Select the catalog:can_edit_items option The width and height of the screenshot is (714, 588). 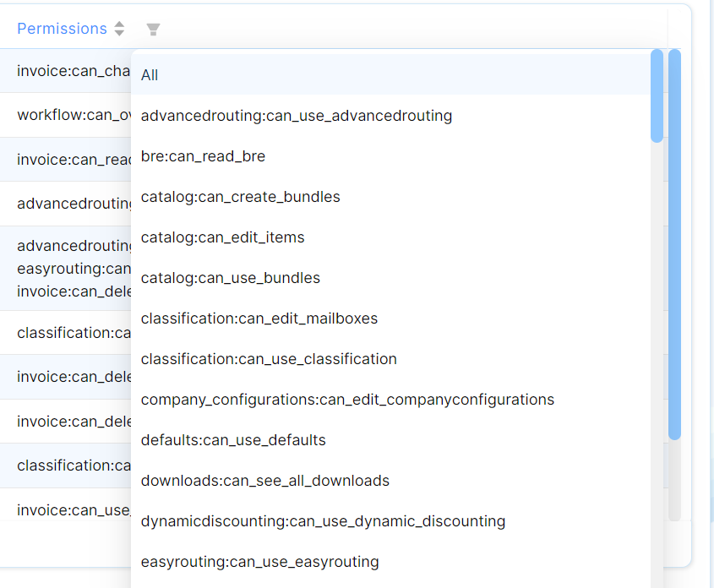click(222, 237)
